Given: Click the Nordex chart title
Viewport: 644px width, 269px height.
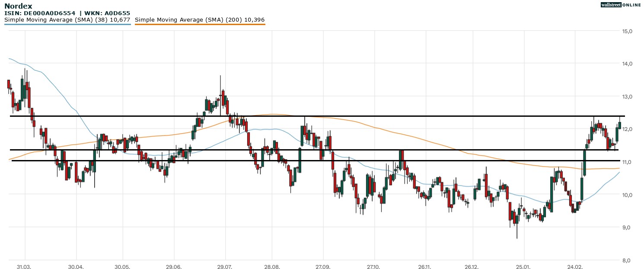Looking at the screenshot, I should tap(18, 6).
